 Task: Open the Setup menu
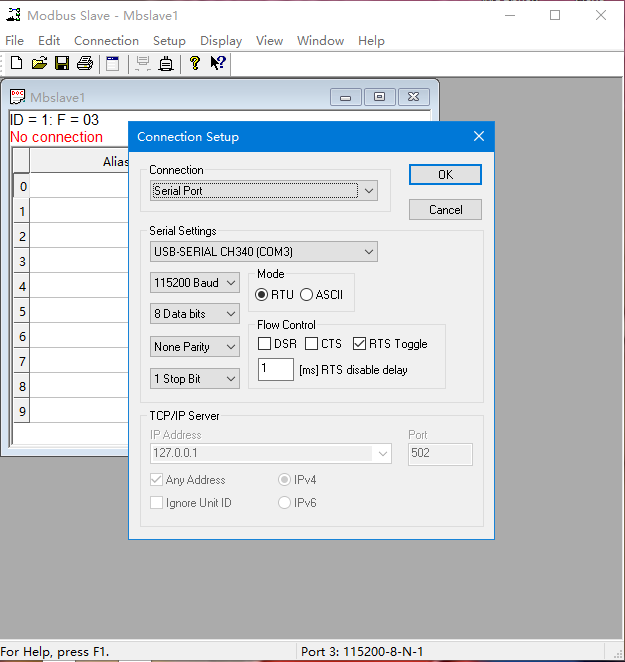tap(169, 41)
